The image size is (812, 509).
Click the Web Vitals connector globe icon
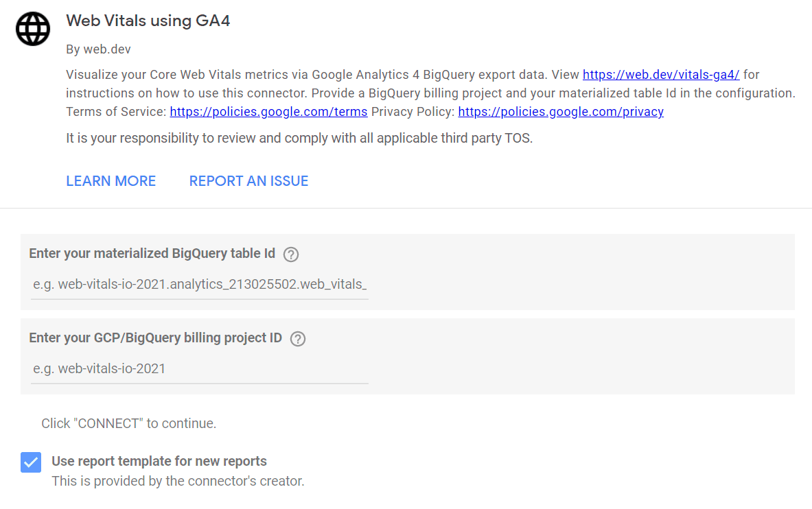point(32,29)
